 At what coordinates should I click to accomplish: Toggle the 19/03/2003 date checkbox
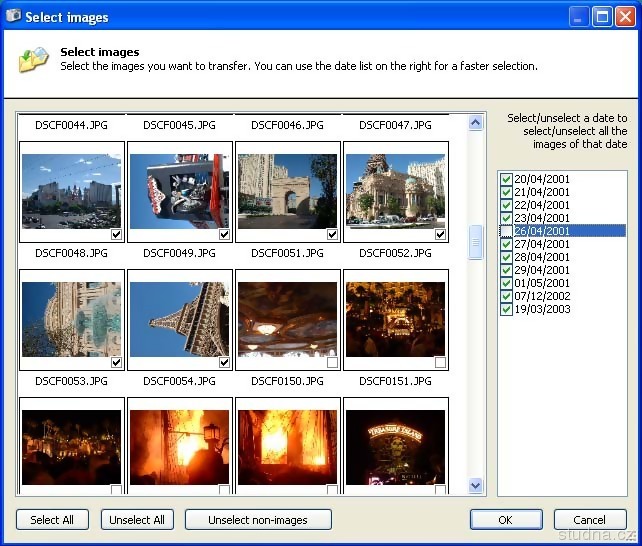[506, 309]
